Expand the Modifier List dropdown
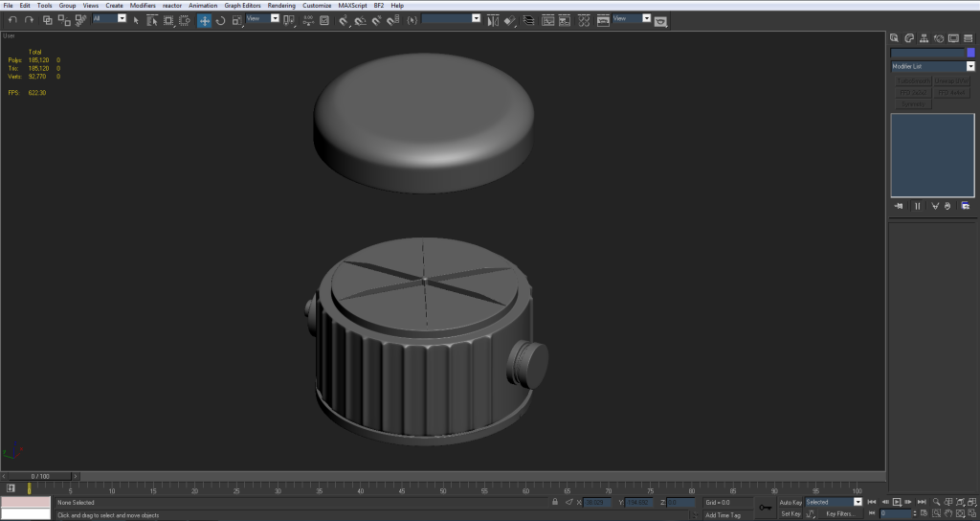This screenshot has height=521, width=980. 970,67
